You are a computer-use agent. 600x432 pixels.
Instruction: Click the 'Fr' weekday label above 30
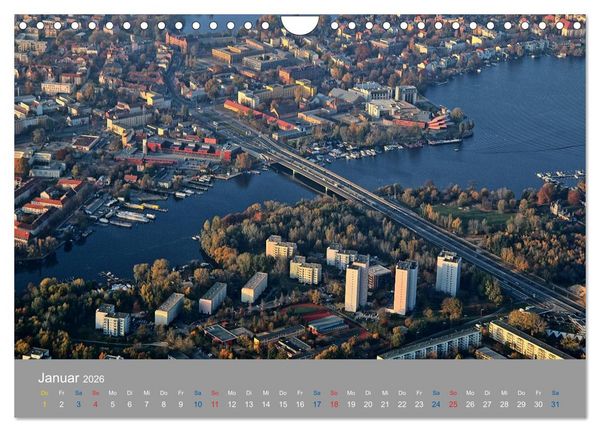(538, 393)
